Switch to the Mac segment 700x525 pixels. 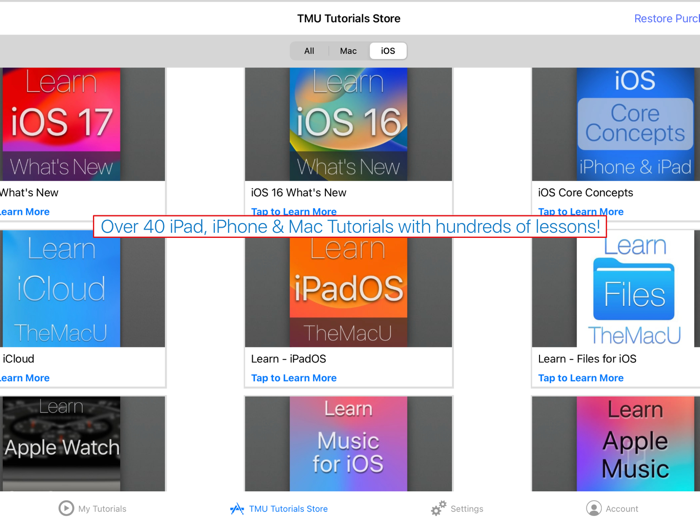point(348,51)
